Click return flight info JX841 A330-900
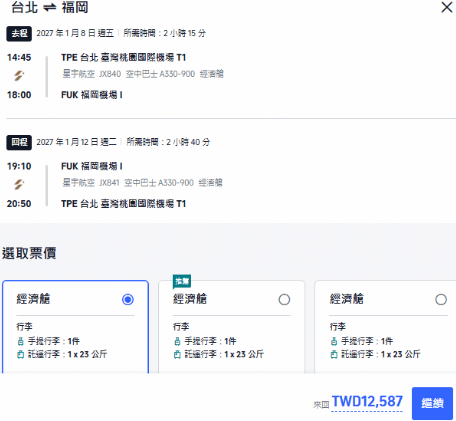The height and width of the screenshot is (421, 456). click(x=142, y=183)
